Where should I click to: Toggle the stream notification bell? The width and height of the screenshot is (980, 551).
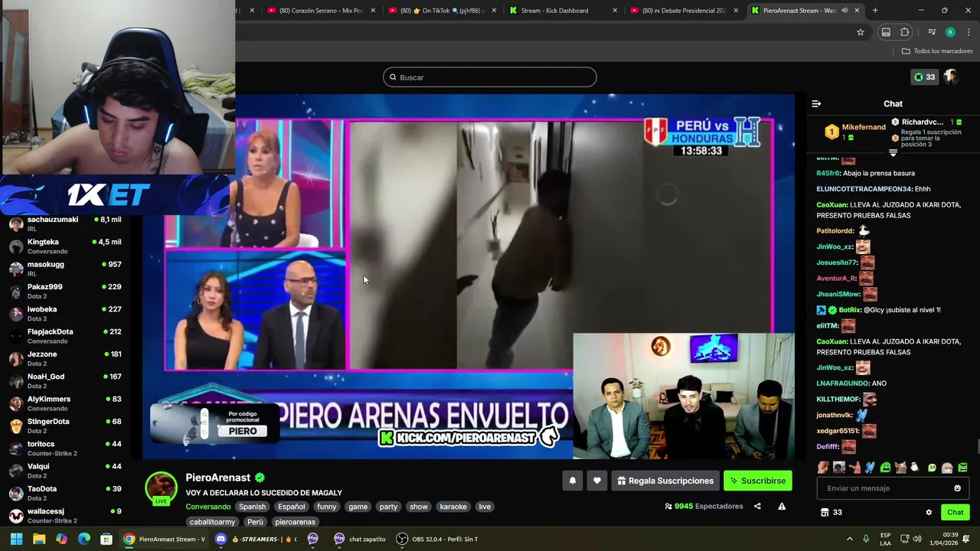(572, 481)
